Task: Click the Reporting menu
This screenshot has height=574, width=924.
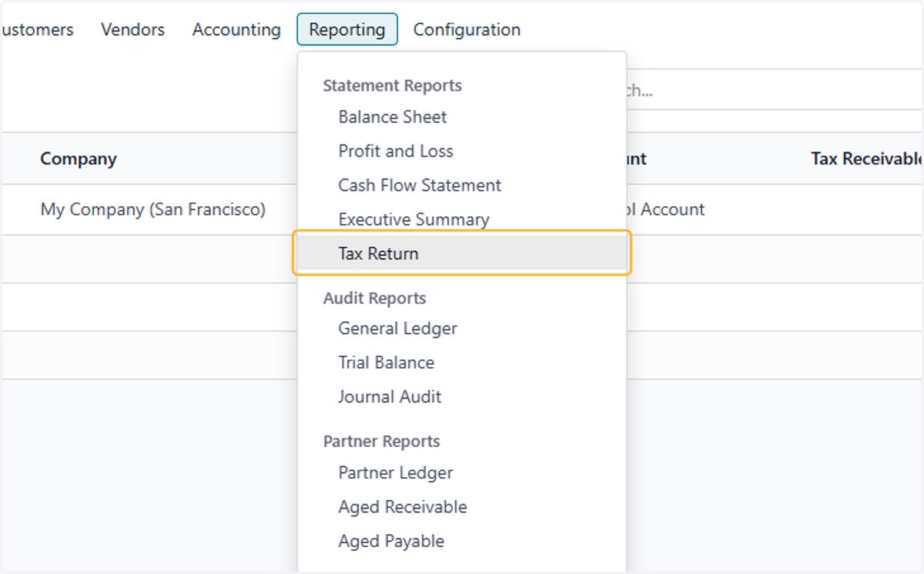Action: pyautogui.click(x=347, y=30)
